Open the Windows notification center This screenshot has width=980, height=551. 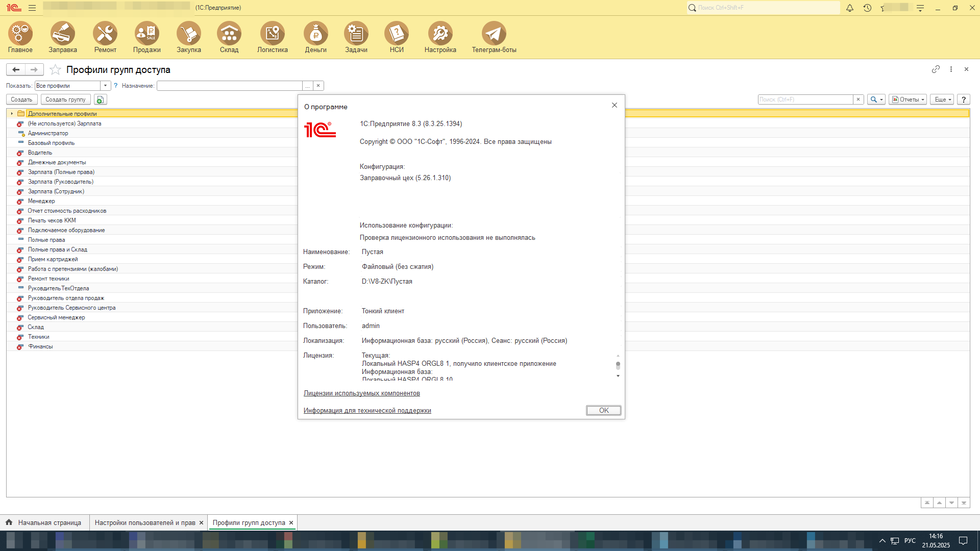963,541
